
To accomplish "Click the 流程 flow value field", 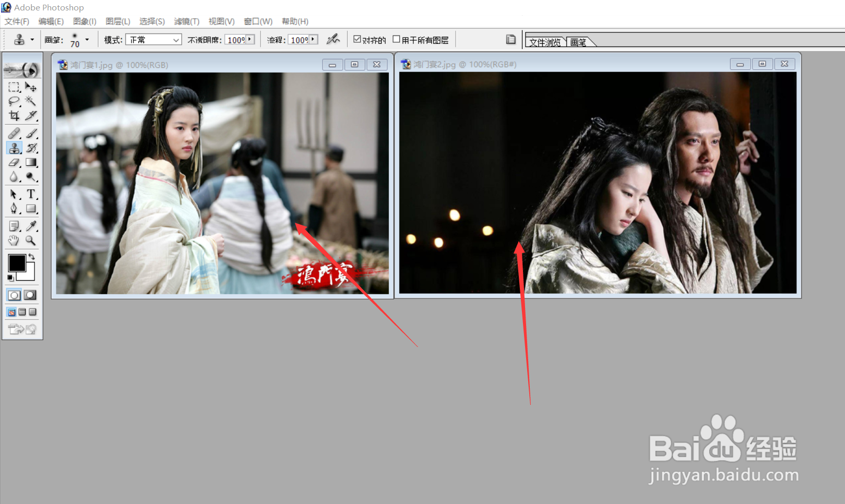I will point(299,40).
